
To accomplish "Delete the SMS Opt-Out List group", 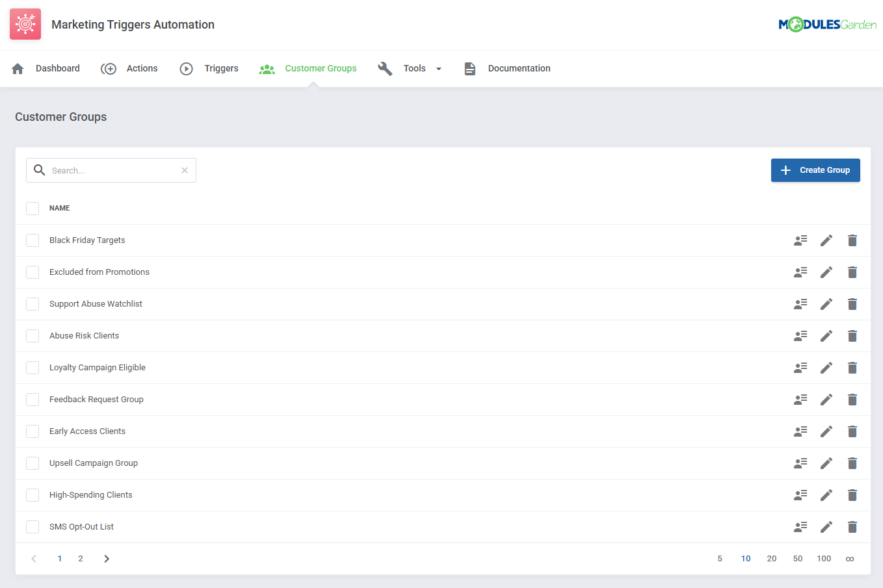I will tap(852, 526).
